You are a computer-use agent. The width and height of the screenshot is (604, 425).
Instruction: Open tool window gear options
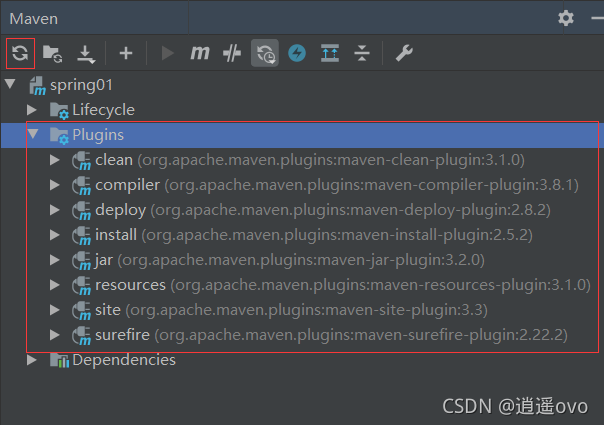(566, 18)
